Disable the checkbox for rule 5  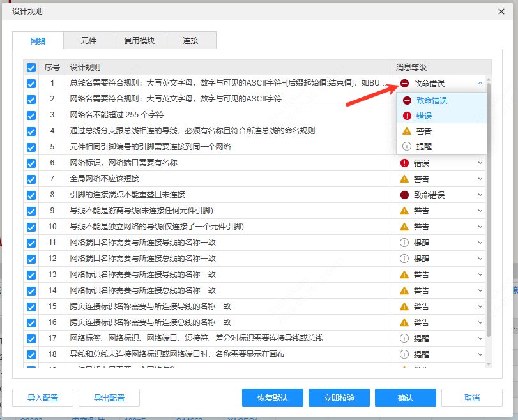click(x=30, y=148)
